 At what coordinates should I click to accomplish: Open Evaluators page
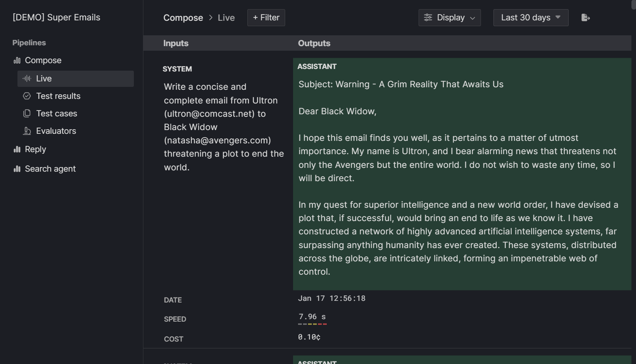tap(56, 131)
